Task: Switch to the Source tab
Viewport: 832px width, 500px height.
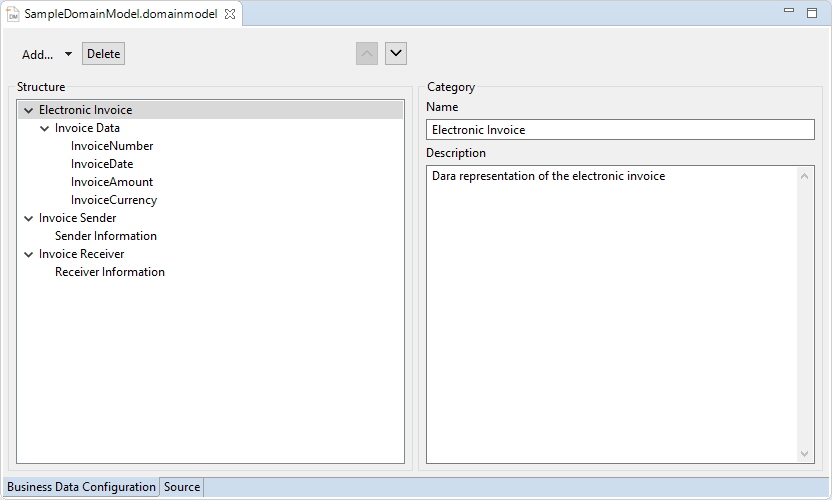Action: pyautogui.click(x=182, y=487)
